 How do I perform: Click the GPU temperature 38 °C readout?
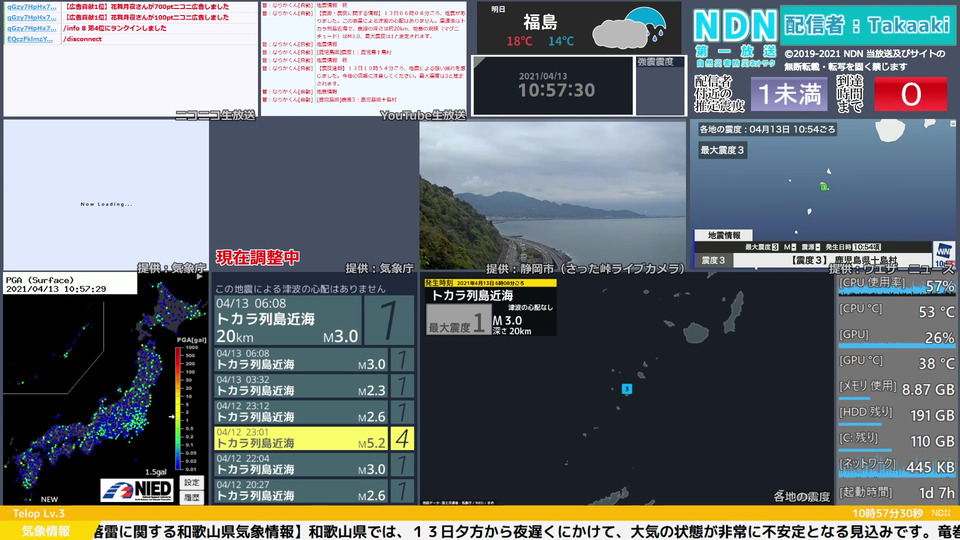click(x=896, y=363)
